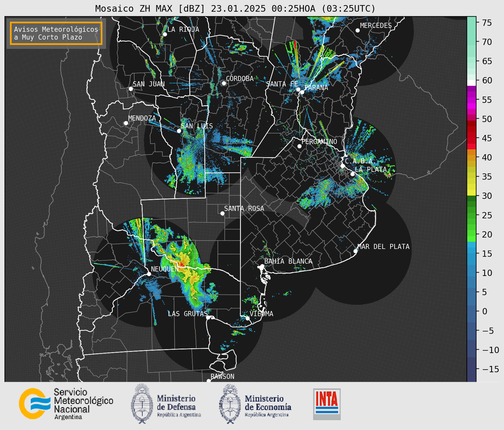Image resolution: width=504 pixels, height=430 pixels.
Task: Click the Ministerio de Defensa text
Action: (179, 406)
